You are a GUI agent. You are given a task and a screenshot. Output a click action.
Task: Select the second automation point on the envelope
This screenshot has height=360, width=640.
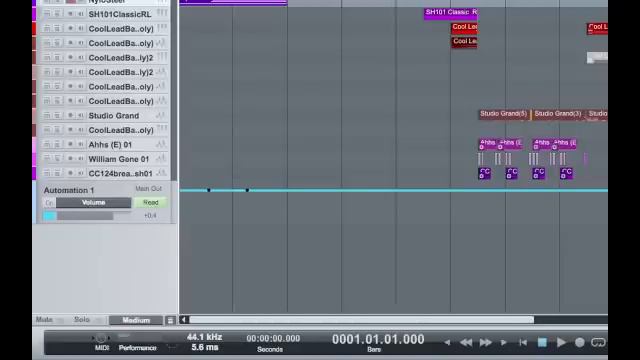coord(247,190)
